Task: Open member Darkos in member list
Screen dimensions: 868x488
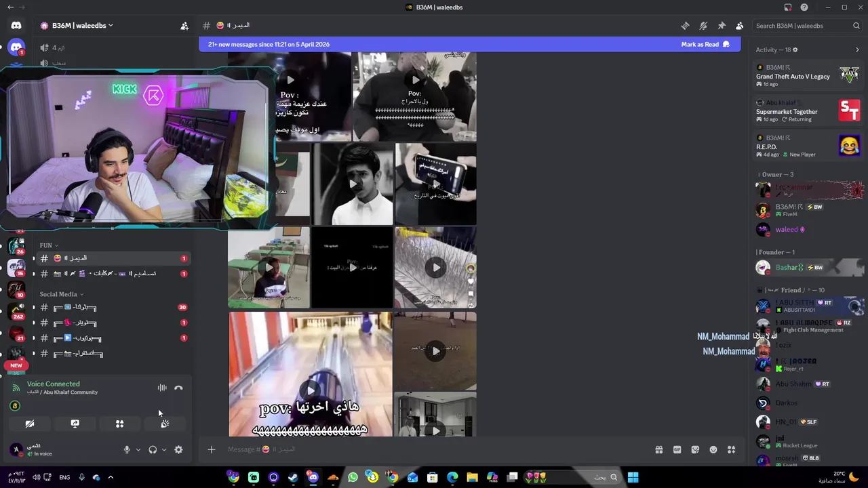Action: tap(808, 403)
